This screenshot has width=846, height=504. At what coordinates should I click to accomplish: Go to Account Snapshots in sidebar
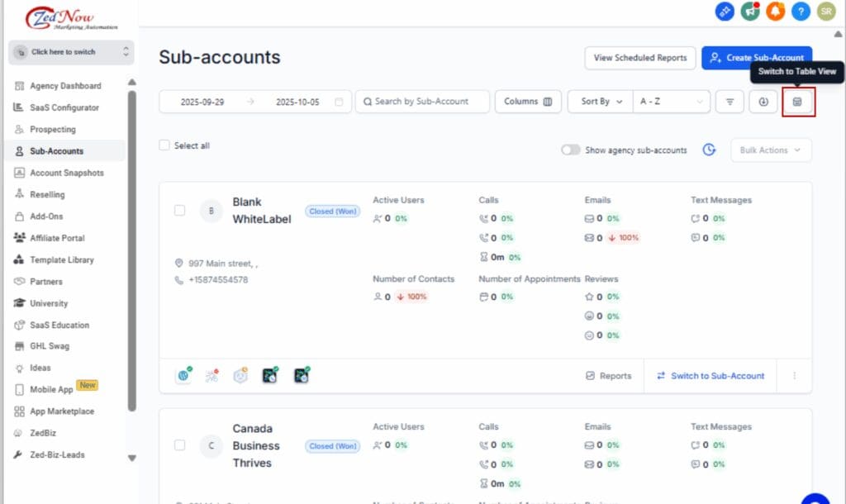(66, 173)
